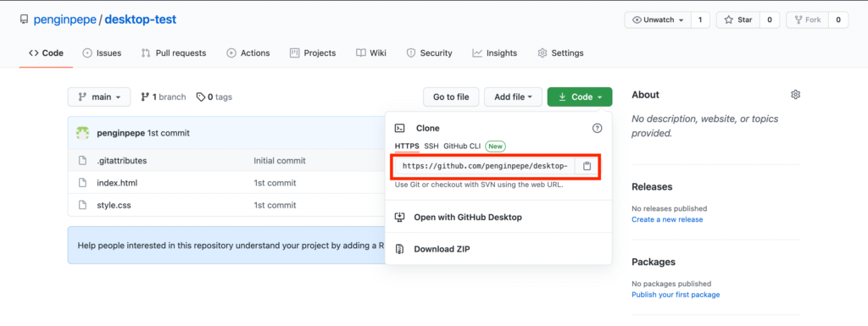Viewport: 868px width, 326px height.
Task: Click the Releases heading
Action: pyautogui.click(x=652, y=187)
